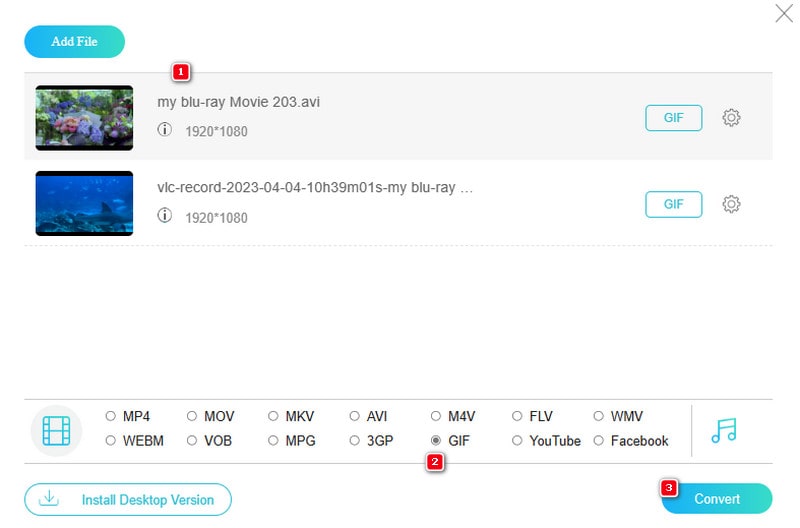Select the GIF format option

(x=437, y=441)
